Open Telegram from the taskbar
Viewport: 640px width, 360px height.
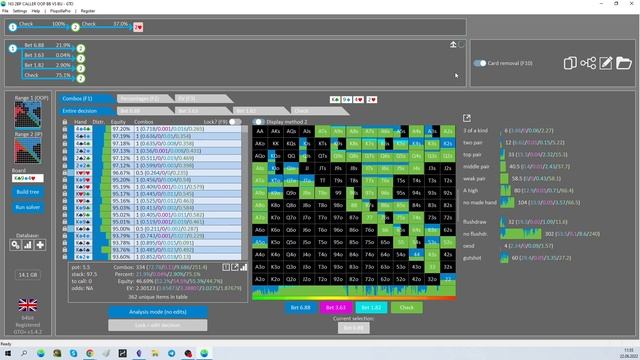[x=171, y=353]
